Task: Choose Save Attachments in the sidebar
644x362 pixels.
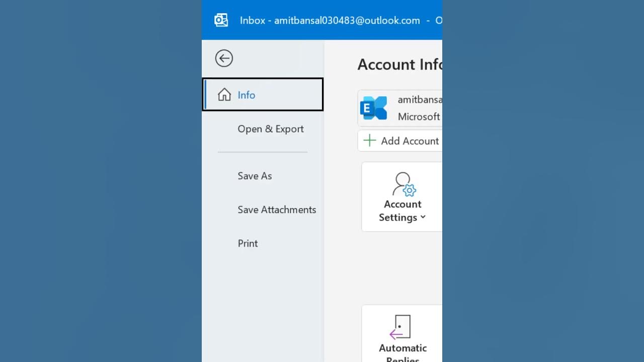Action: [263, 210]
